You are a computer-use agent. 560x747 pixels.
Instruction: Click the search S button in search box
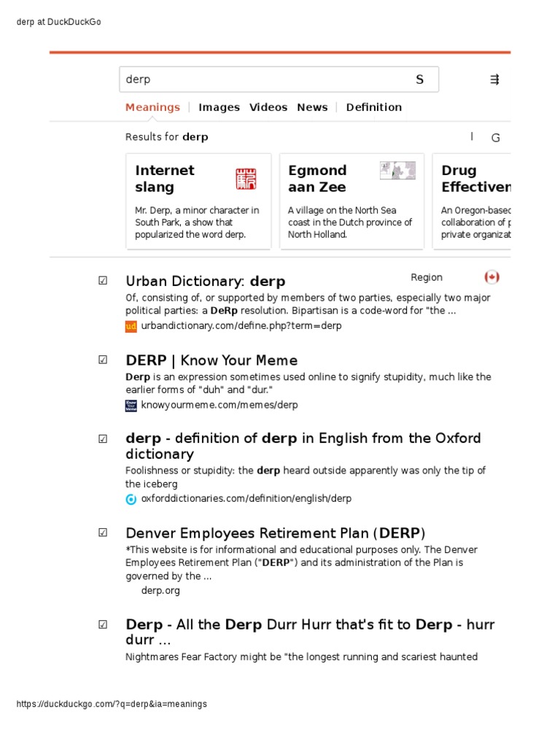(419, 80)
